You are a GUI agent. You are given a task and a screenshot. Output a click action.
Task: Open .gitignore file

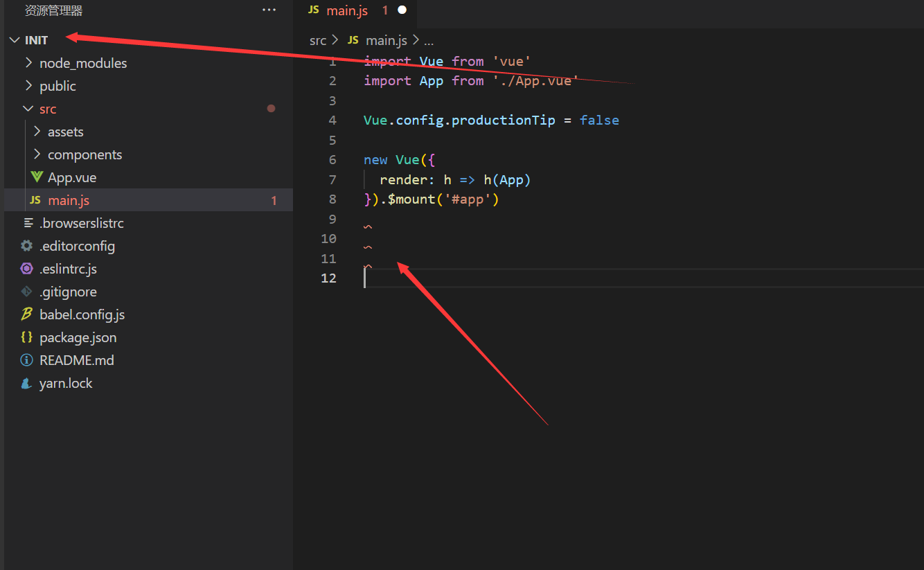click(x=69, y=292)
